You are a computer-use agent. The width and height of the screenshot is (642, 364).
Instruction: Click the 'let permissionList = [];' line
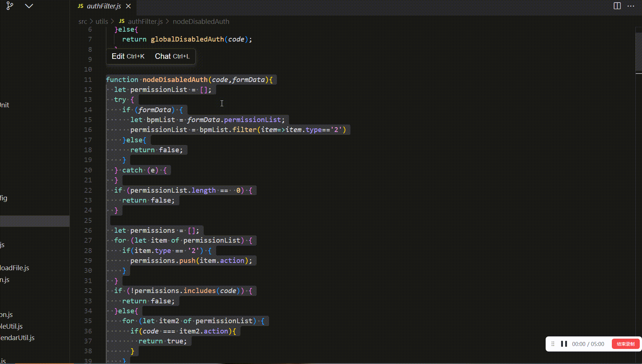click(x=163, y=90)
